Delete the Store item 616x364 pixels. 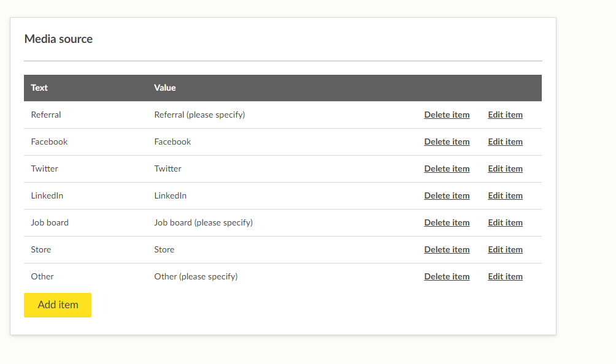[x=447, y=249]
